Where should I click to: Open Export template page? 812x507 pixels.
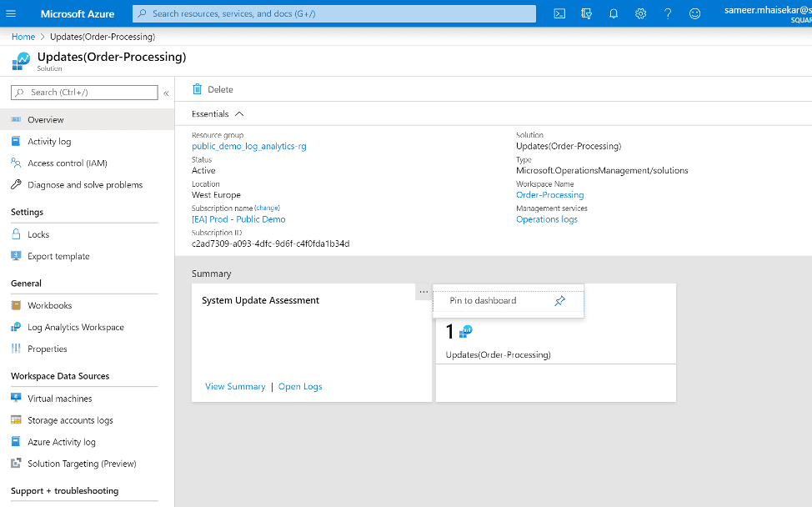[87, 256]
